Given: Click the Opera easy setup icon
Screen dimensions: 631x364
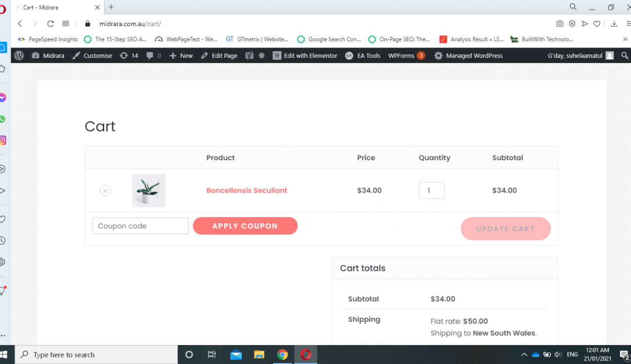Looking at the screenshot, I should [628, 24].
